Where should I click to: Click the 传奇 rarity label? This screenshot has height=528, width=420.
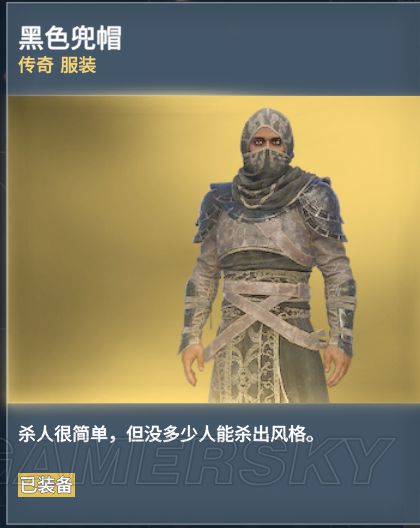[x=36, y=65]
